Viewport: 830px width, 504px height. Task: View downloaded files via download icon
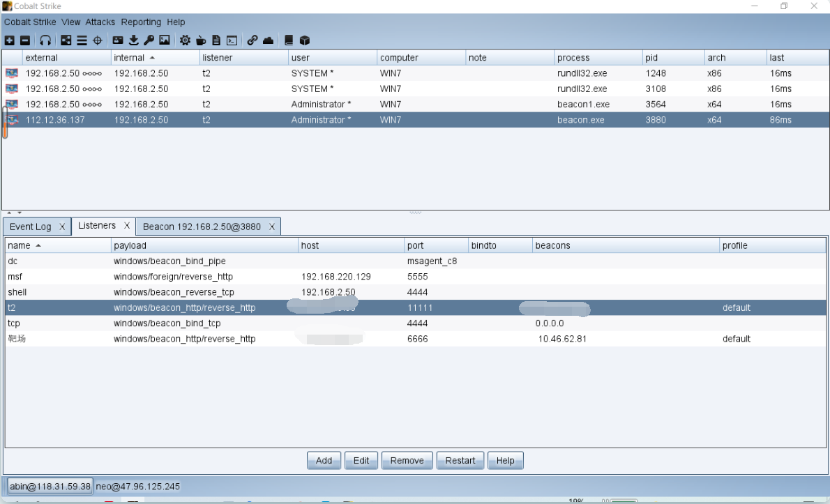click(x=133, y=40)
